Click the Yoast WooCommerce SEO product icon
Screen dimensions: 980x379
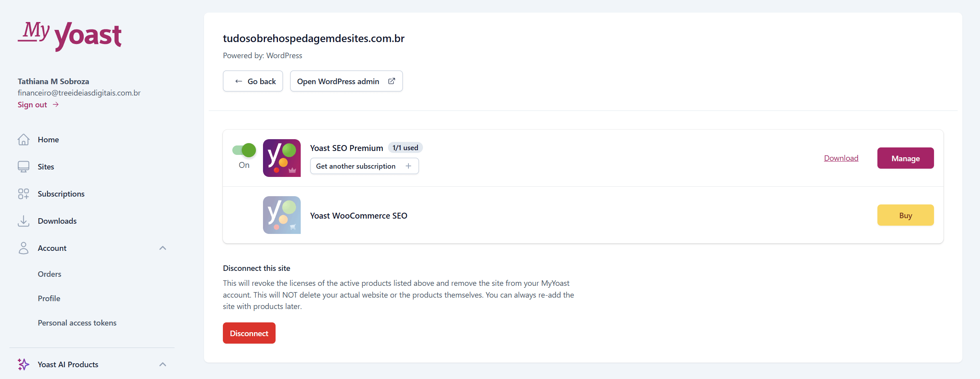click(x=282, y=215)
